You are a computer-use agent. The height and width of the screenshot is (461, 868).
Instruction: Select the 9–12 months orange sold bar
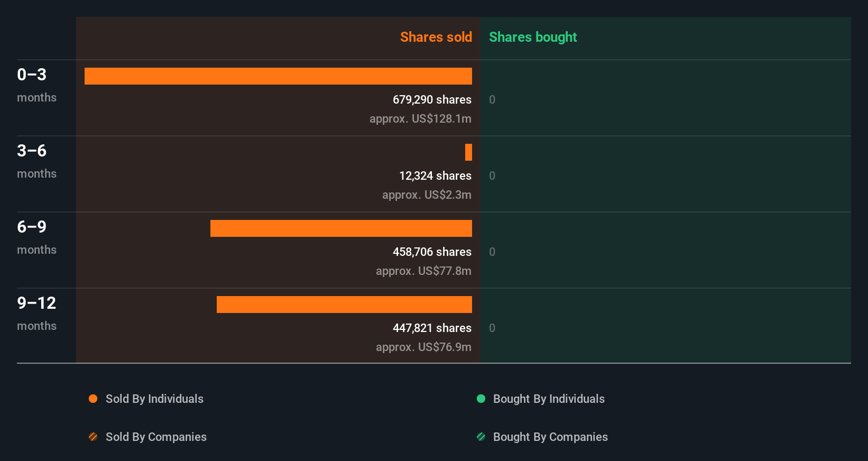(x=344, y=305)
